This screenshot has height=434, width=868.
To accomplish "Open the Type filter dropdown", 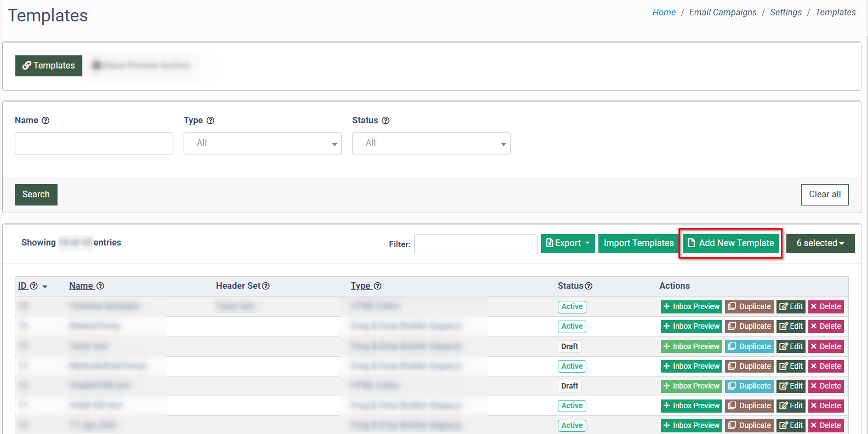I will [x=262, y=144].
